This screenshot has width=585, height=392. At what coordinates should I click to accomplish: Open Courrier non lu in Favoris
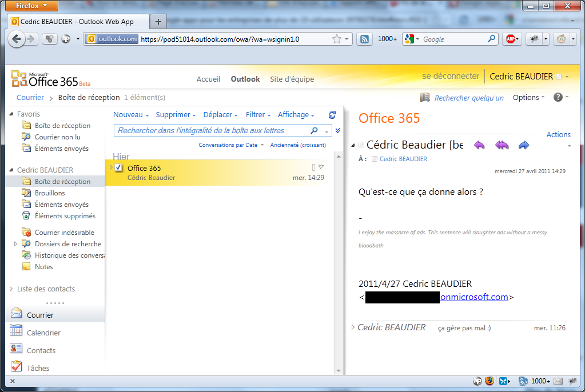pos(57,137)
